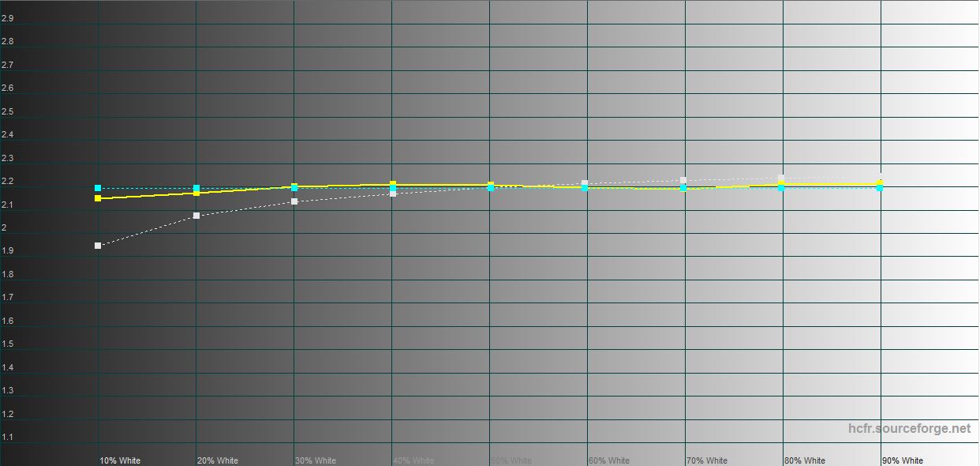Select the 2.5 gamma axis value
This screenshot has height=466, width=980.
coord(7,111)
